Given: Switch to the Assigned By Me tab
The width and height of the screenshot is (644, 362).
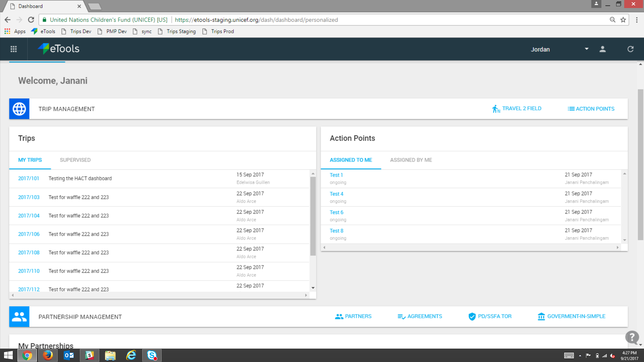Looking at the screenshot, I should click(x=411, y=160).
